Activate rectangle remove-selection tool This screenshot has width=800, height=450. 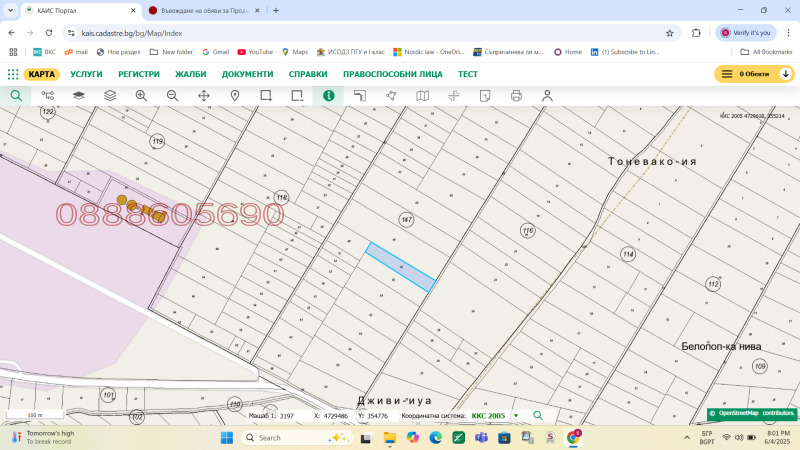click(297, 96)
